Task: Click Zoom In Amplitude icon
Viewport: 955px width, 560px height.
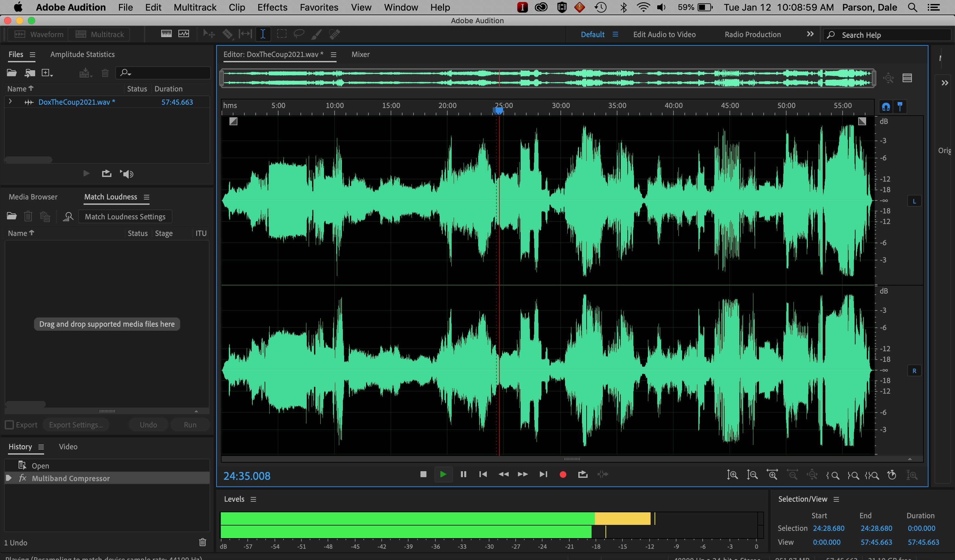Action: (732, 475)
